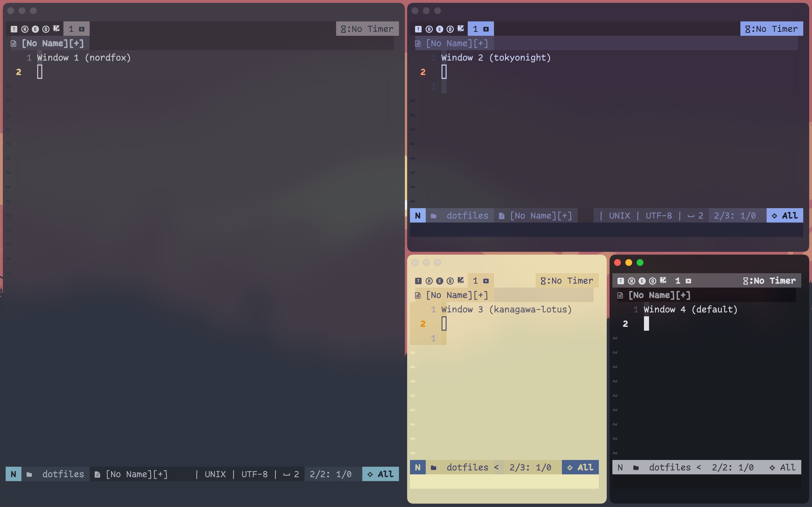Click hourglass No Timer indicator in kanagawa-lotus window
Viewport: 812px width, 507px height.
(x=567, y=281)
